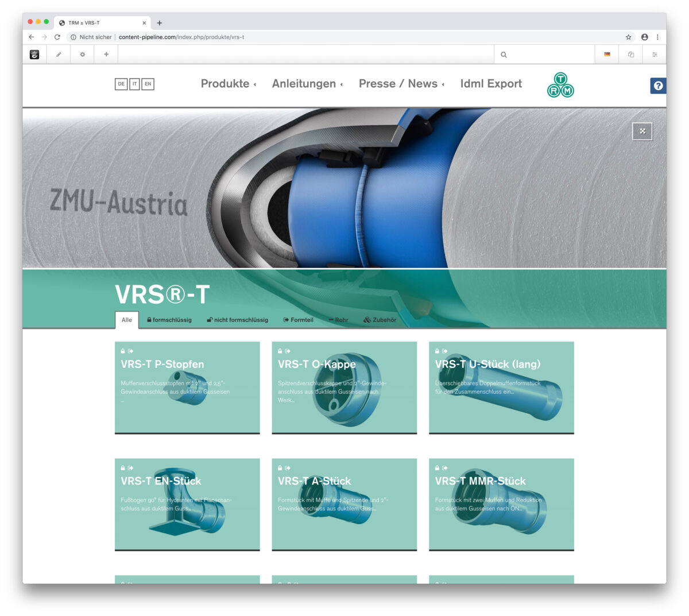Open the browser profile icon

(x=645, y=37)
